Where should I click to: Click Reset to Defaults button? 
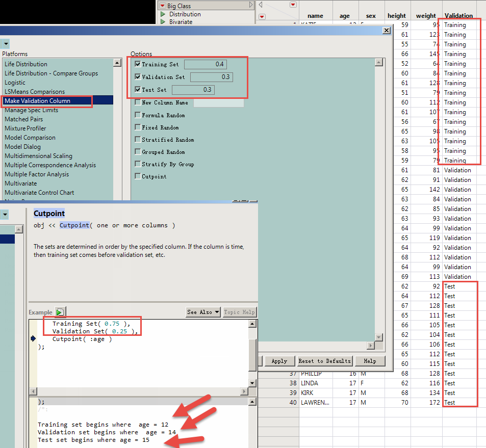[324, 361]
